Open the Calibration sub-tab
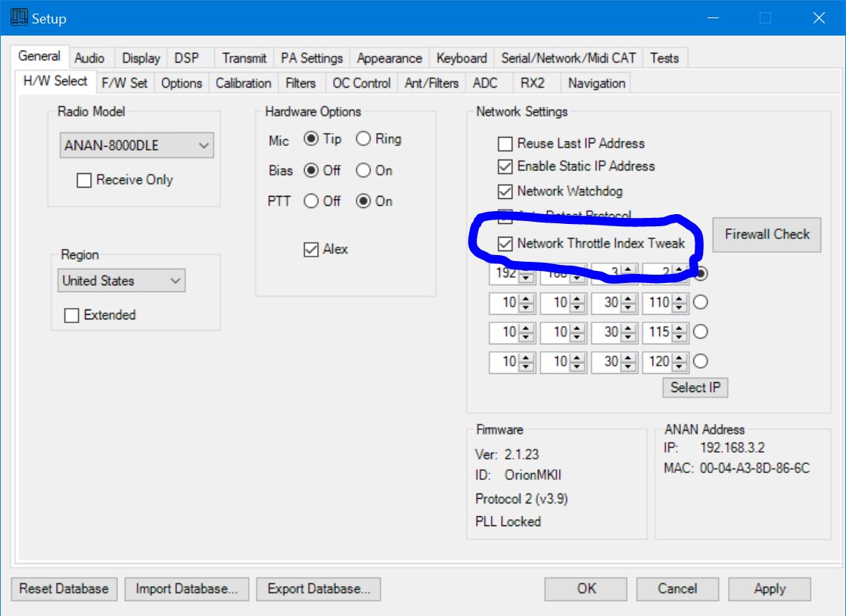Image resolution: width=846 pixels, height=616 pixels. [x=243, y=83]
